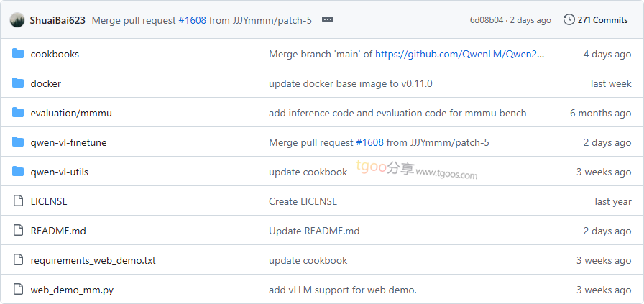The width and height of the screenshot is (644, 304).
Task: Open commit hash 6d08b04
Action: click(x=487, y=20)
